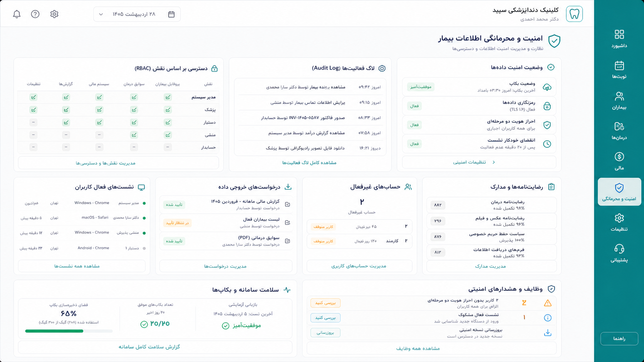Toggle پزشک گزارش‌ها permission checkbox

point(66,110)
